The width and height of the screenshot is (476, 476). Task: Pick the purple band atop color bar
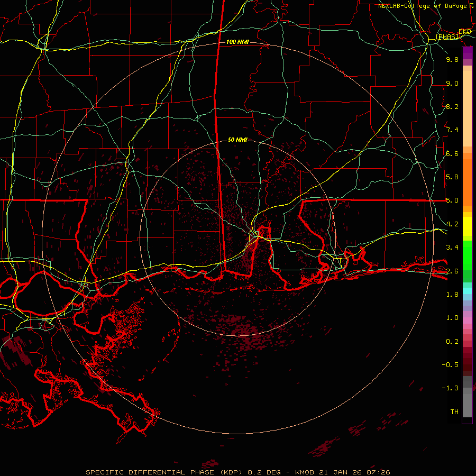[x=467, y=53]
